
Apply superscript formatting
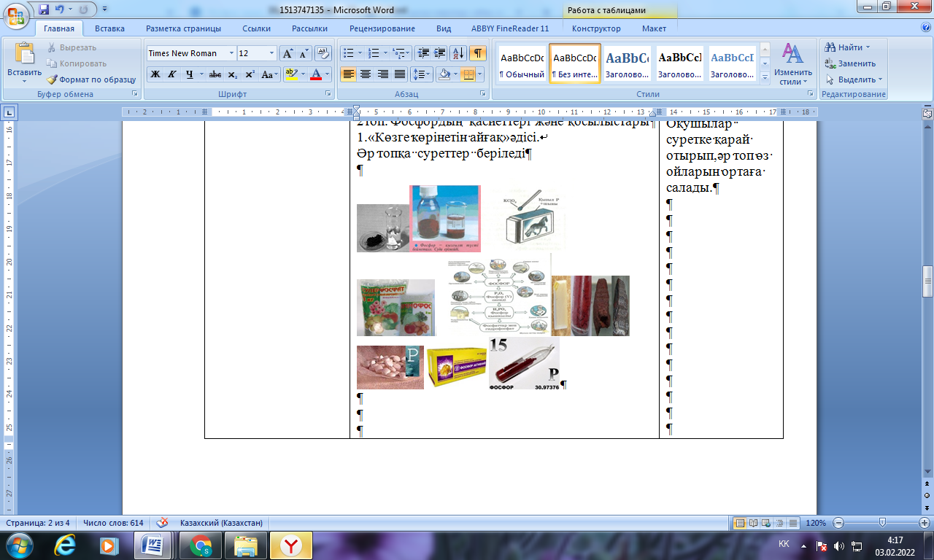[250, 74]
